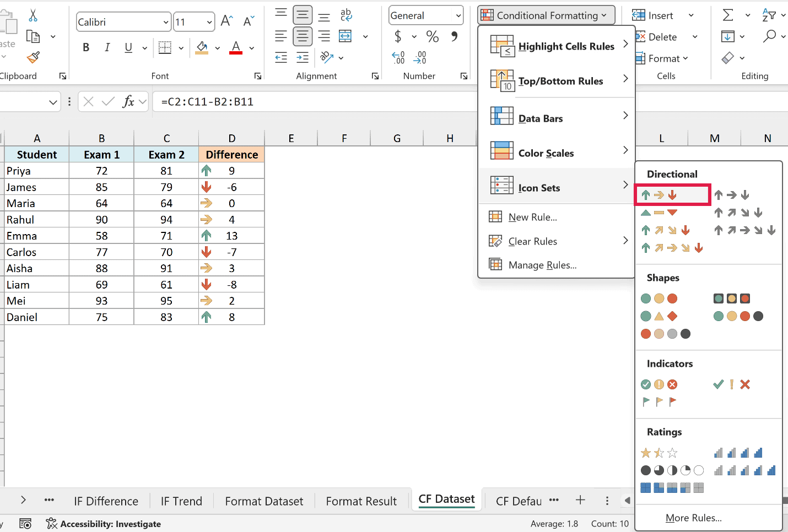Click the Insert Function fx icon
The height and width of the screenshot is (532, 788).
click(x=128, y=101)
